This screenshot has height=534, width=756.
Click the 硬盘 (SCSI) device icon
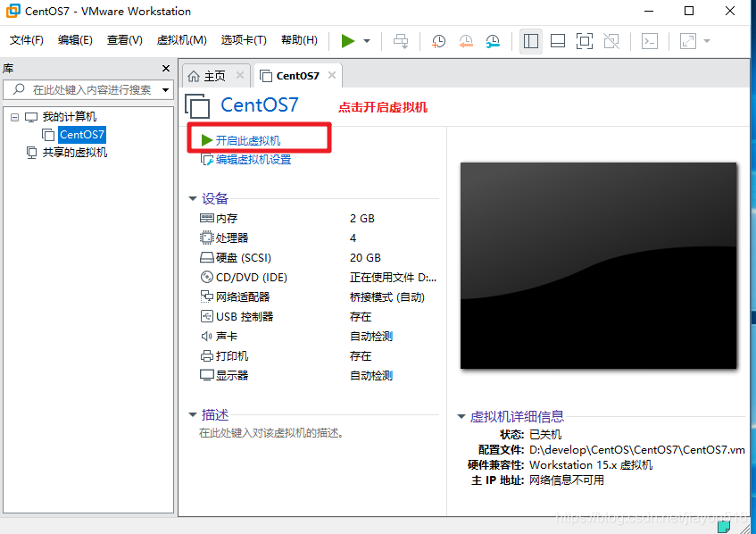coord(207,257)
